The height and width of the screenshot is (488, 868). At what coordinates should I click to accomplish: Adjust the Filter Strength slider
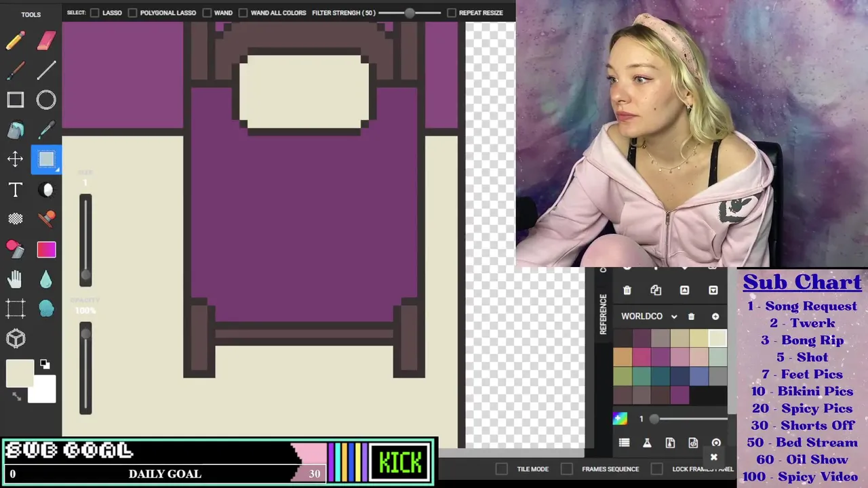pos(410,12)
